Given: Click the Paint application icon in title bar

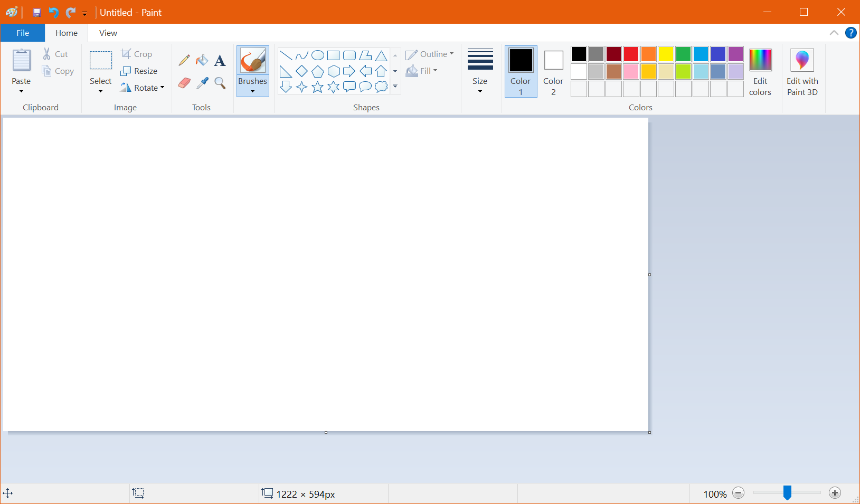Looking at the screenshot, I should [x=12, y=12].
